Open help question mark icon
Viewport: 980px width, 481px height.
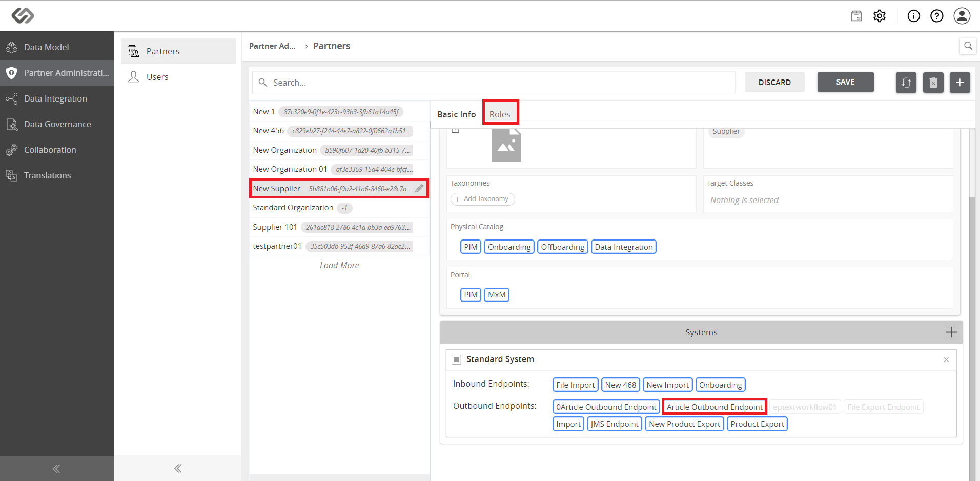pyautogui.click(x=937, y=16)
